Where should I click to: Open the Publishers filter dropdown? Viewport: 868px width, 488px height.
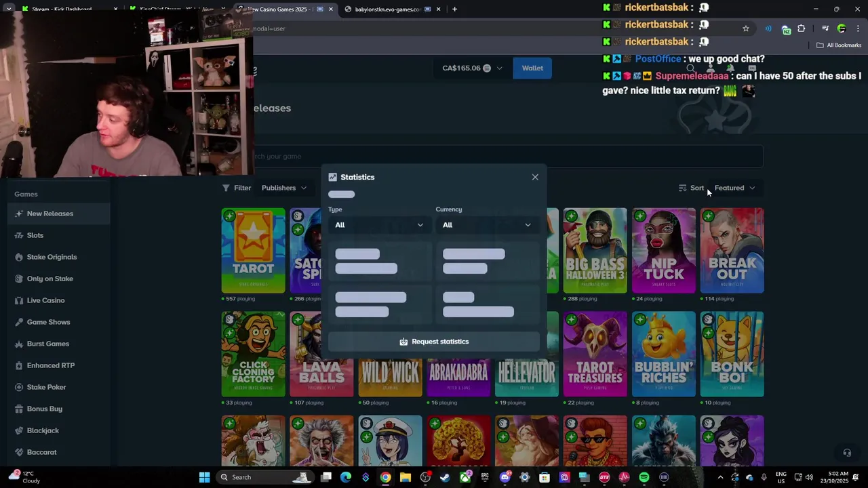[x=284, y=188]
